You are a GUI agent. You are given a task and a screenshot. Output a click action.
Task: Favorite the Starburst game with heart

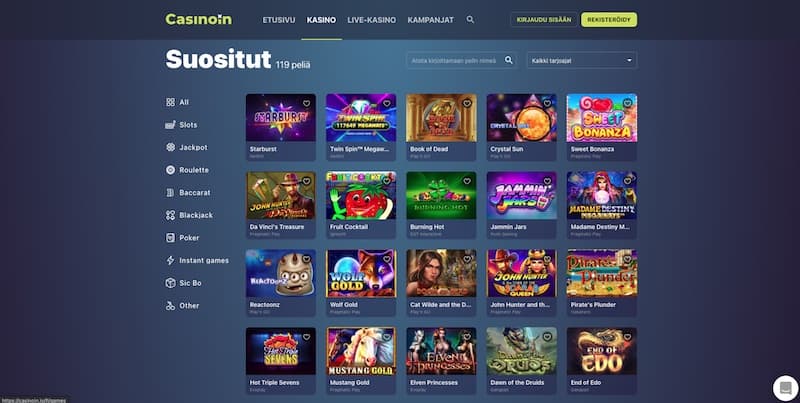(307, 103)
